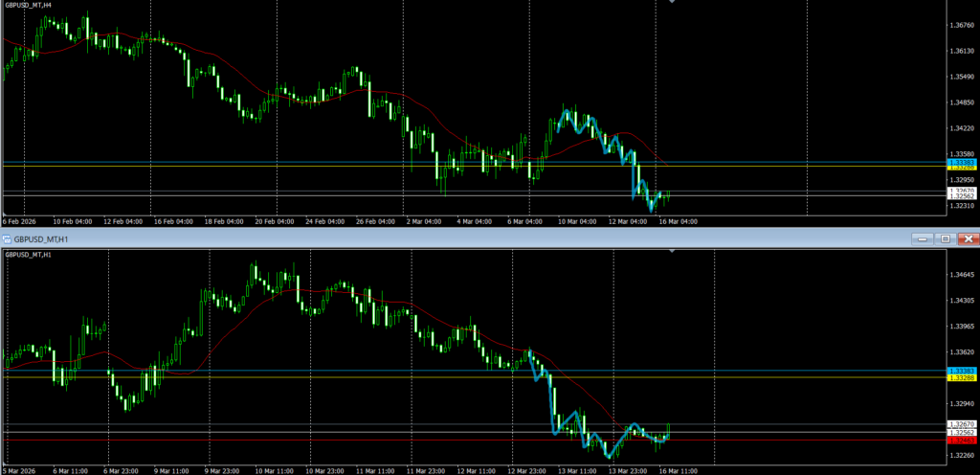The image size is (980, 475).
Task: Select the blue 1.33383 price label on H1 chart
Action: pyautogui.click(x=961, y=371)
